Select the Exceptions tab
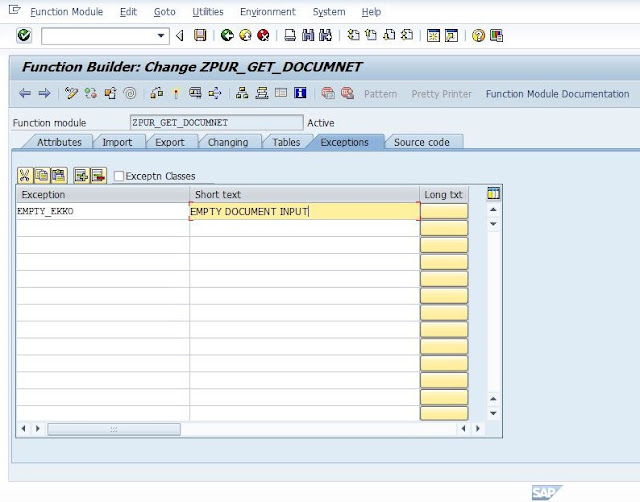This screenshot has width=640, height=502. coord(344,142)
